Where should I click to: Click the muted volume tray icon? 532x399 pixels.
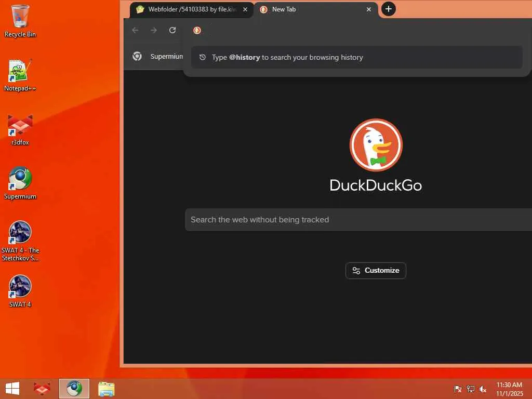tap(483, 389)
